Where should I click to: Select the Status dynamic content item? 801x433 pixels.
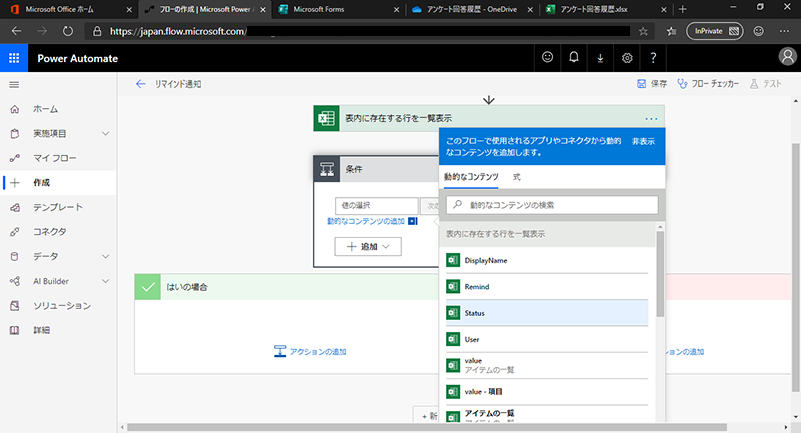[x=547, y=313]
